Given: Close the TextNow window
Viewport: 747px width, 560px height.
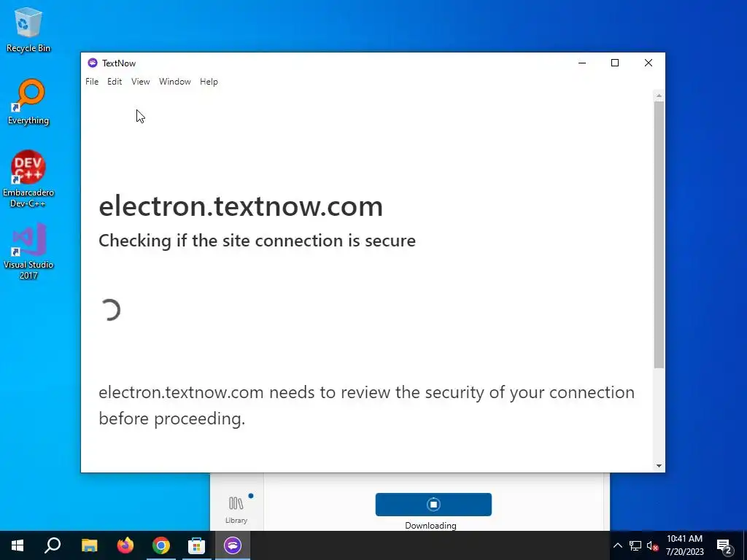Looking at the screenshot, I should click(x=649, y=63).
